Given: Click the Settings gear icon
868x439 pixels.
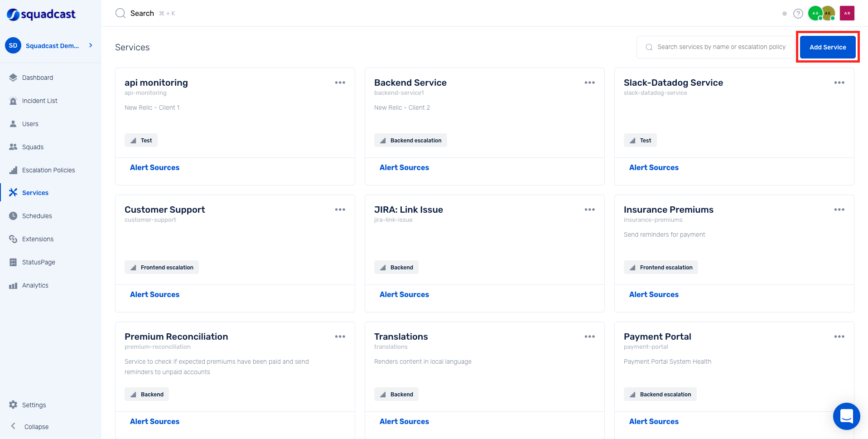Looking at the screenshot, I should pos(13,405).
